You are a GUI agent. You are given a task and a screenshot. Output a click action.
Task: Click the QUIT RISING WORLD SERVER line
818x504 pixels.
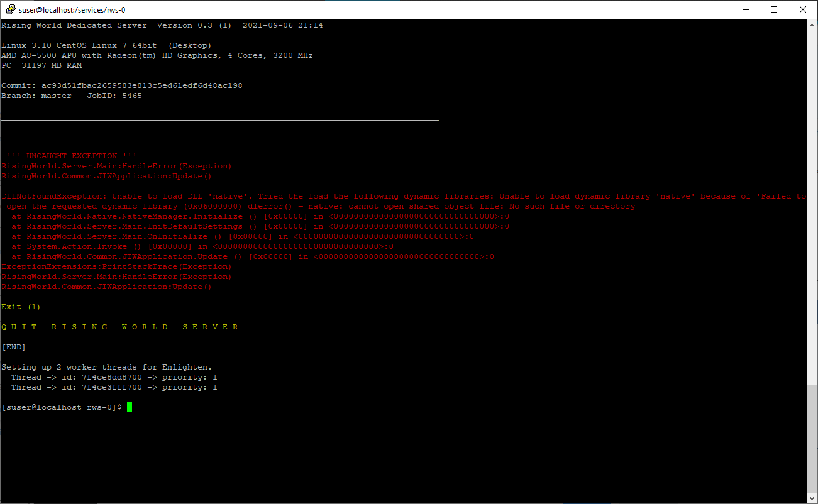(x=120, y=327)
